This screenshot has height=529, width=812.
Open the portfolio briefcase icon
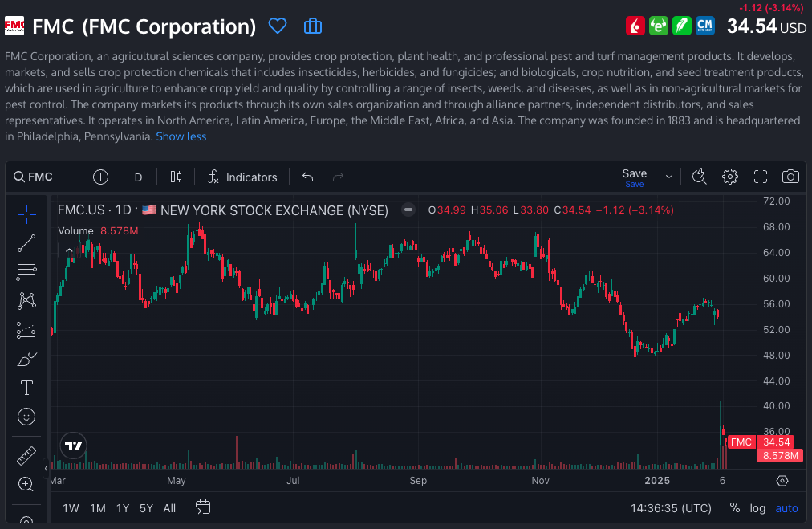point(313,26)
